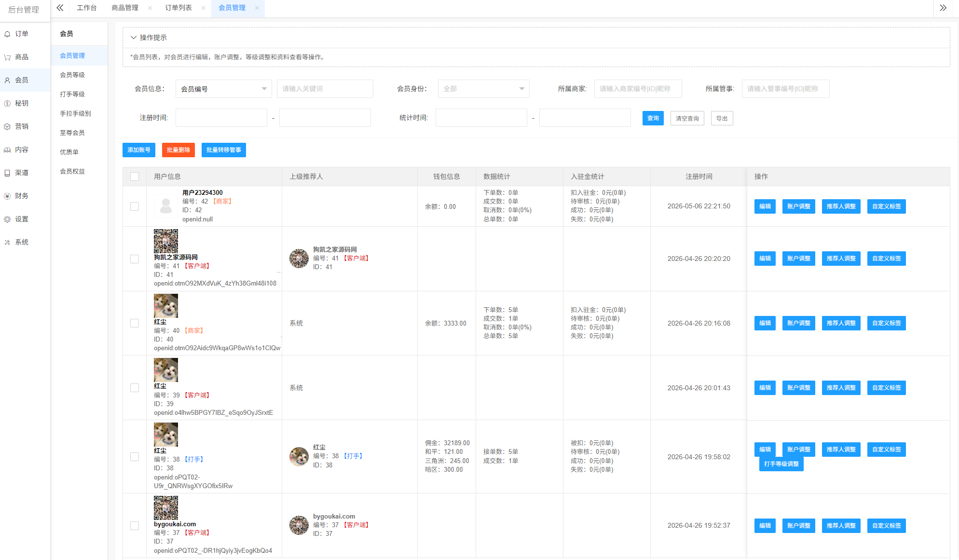Click the 注册时间 start date field
This screenshot has width=959, height=560.
tap(221, 118)
